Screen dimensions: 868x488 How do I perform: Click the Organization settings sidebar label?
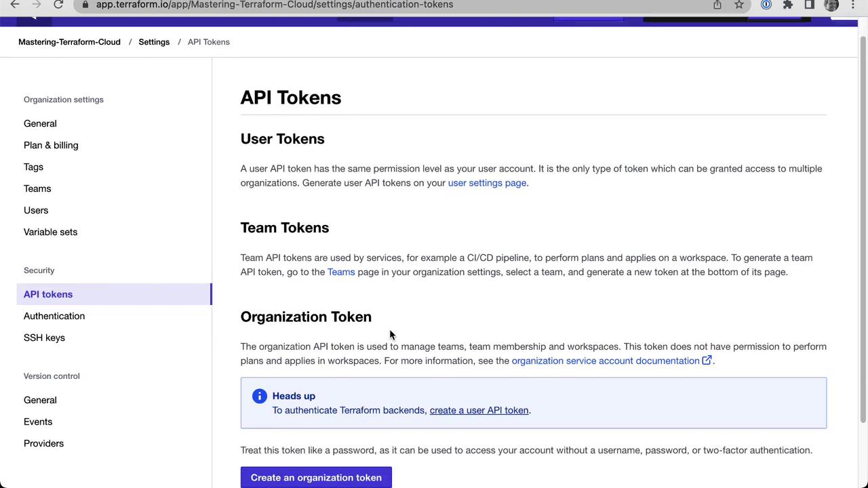pyautogui.click(x=64, y=100)
